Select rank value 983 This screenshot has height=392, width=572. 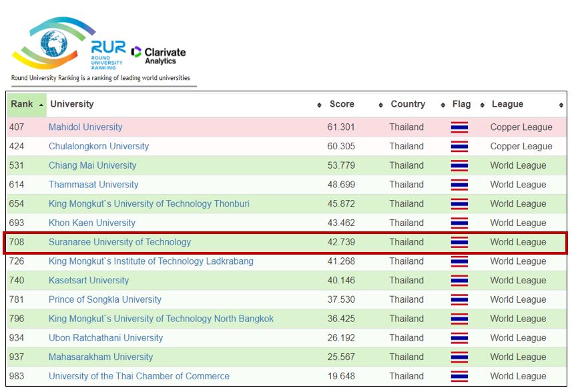(17, 376)
